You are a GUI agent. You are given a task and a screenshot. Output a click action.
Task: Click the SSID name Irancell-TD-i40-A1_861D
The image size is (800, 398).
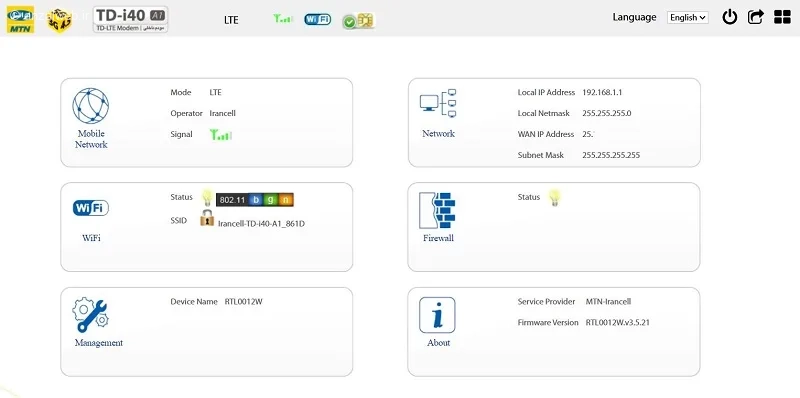coord(261,223)
